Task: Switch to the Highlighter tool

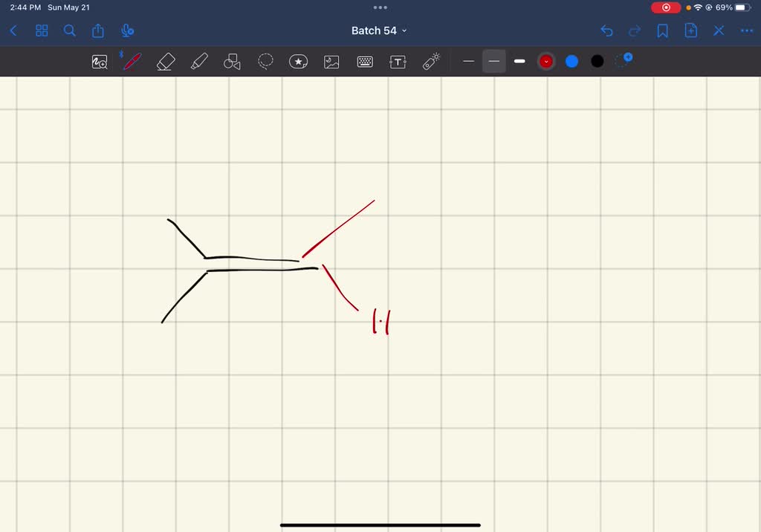Action: tap(198, 61)
